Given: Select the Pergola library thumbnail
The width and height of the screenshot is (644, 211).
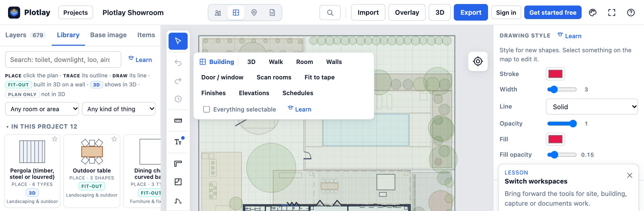Looking at the screenshot, I should [32, 152].
